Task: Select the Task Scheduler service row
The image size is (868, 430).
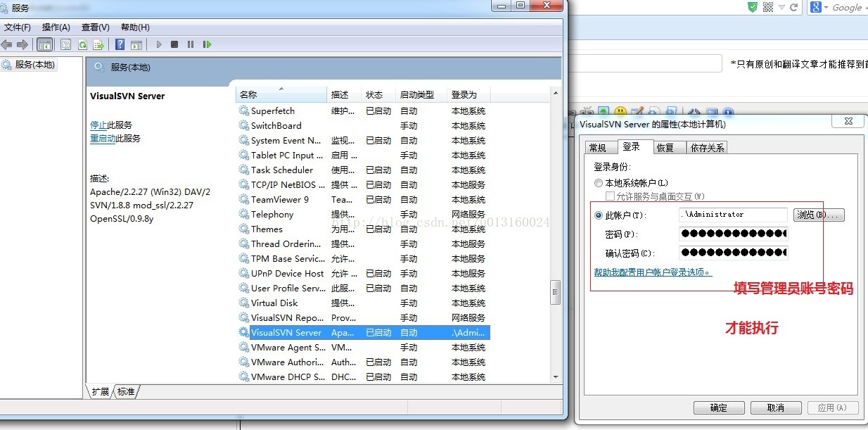Action: point(364,170)
